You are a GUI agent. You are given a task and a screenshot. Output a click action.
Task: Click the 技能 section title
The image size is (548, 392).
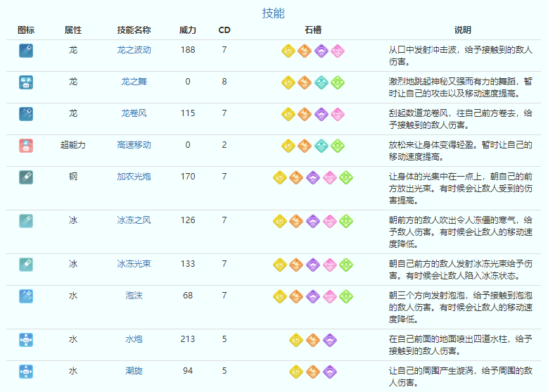coord(273,13)
